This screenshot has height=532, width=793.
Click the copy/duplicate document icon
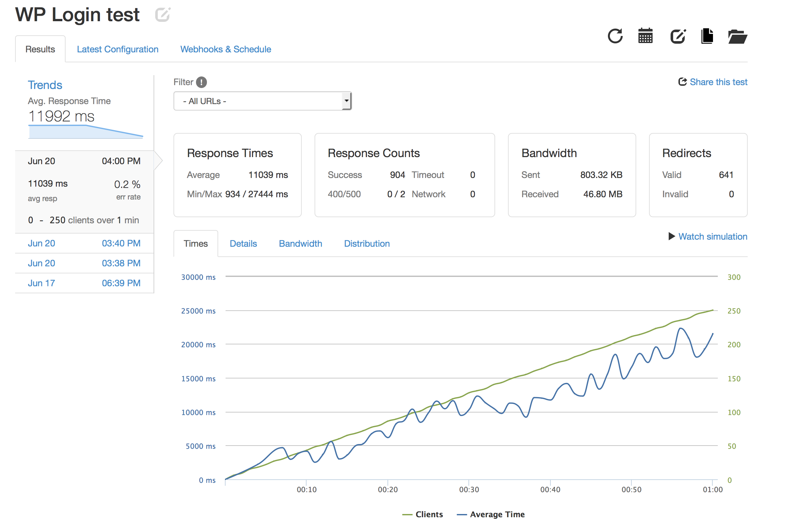(707, 36)
